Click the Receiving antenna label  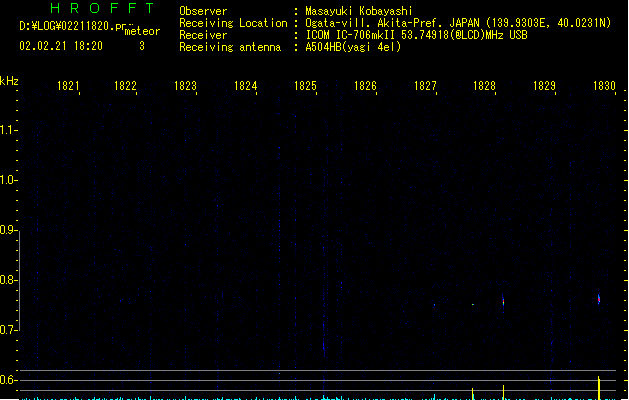pos(230,47)
